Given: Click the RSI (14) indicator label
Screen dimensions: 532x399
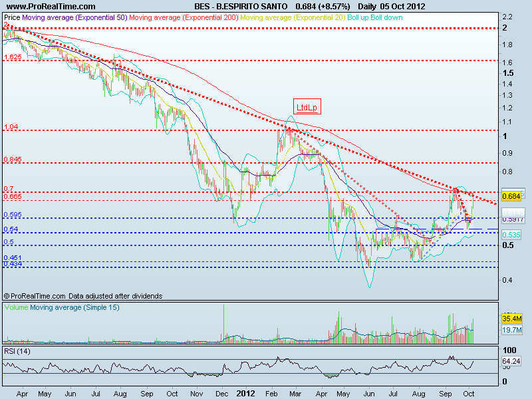Looking at the screenshot, I should tap(17, 352).
